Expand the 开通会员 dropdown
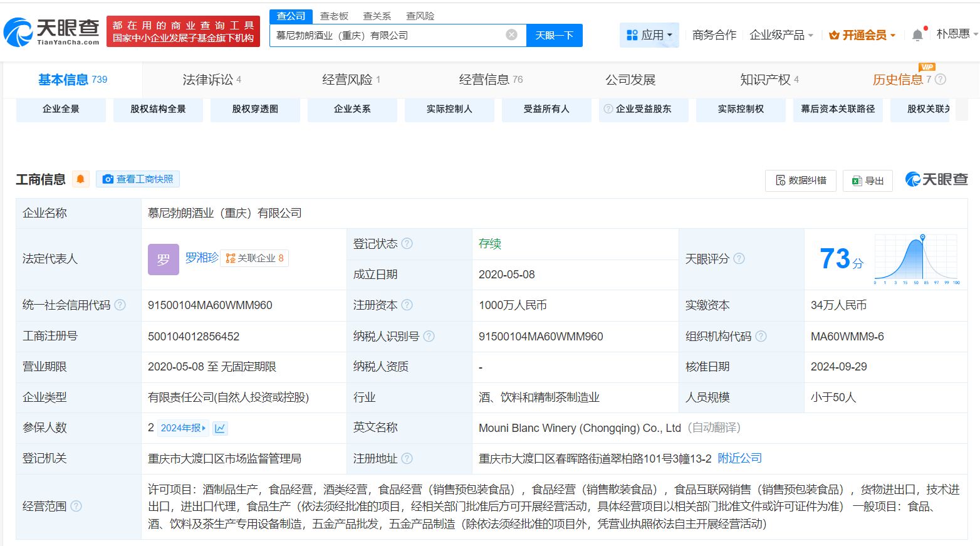 (x=862, y=35)
